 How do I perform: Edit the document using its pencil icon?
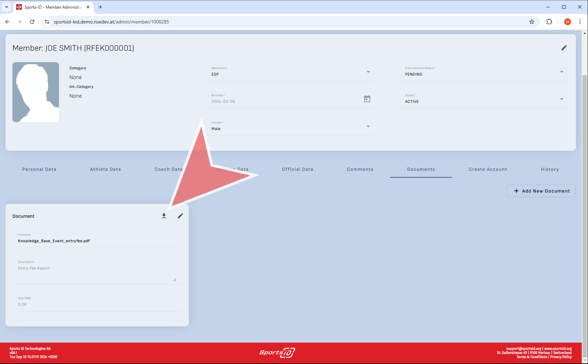(180, 216)
